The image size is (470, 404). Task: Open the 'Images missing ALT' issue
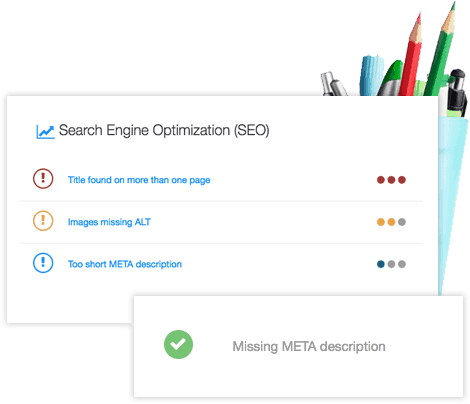click(109, 222)
